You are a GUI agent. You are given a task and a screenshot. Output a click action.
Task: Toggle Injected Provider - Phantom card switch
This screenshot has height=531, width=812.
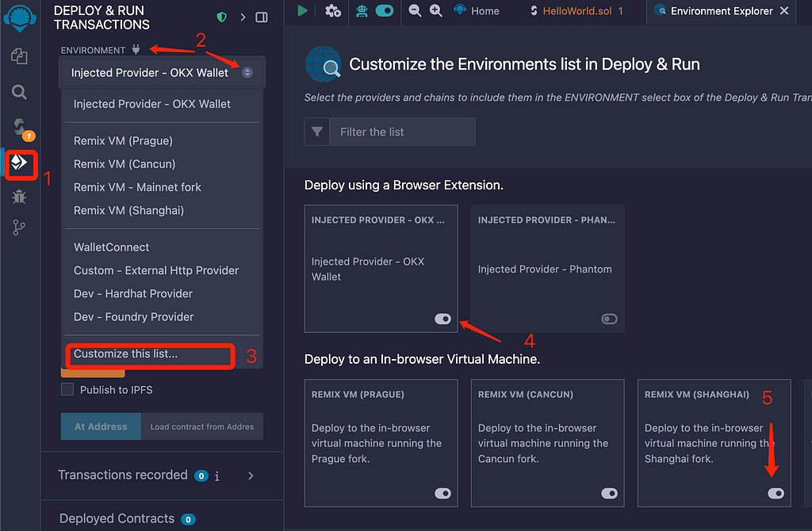tap(609, 319)
